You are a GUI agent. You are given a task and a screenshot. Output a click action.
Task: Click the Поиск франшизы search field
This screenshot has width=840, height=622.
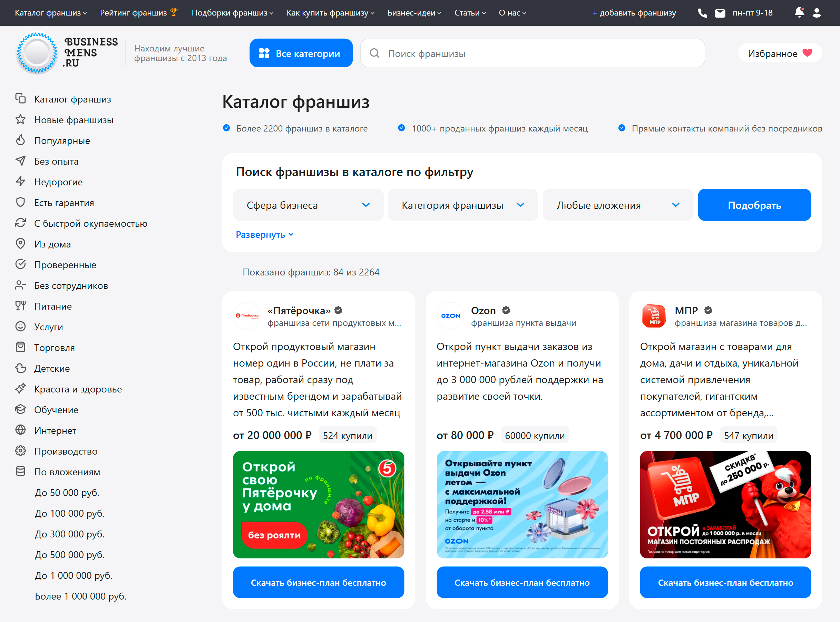(x=533, y=53)
